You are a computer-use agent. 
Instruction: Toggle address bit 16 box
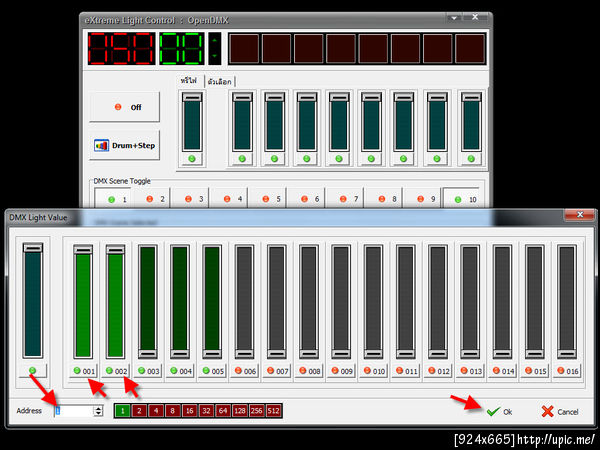(189, 411)
